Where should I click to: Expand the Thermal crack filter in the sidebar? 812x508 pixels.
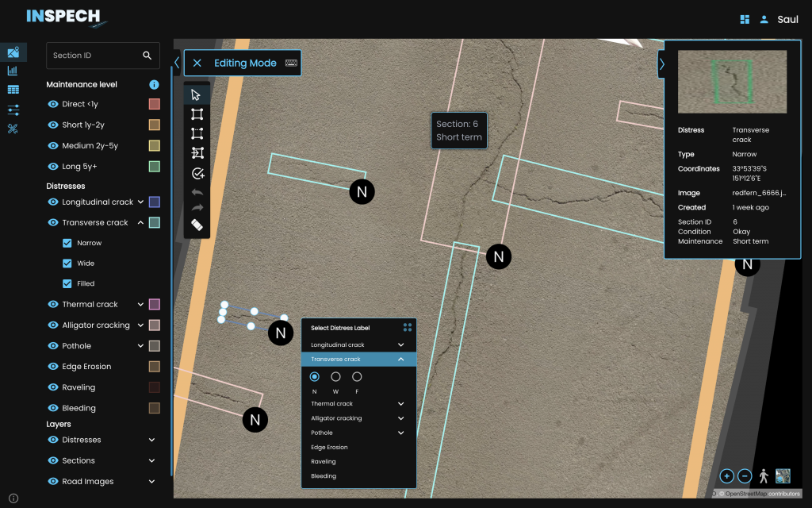(x=140, y=305)
